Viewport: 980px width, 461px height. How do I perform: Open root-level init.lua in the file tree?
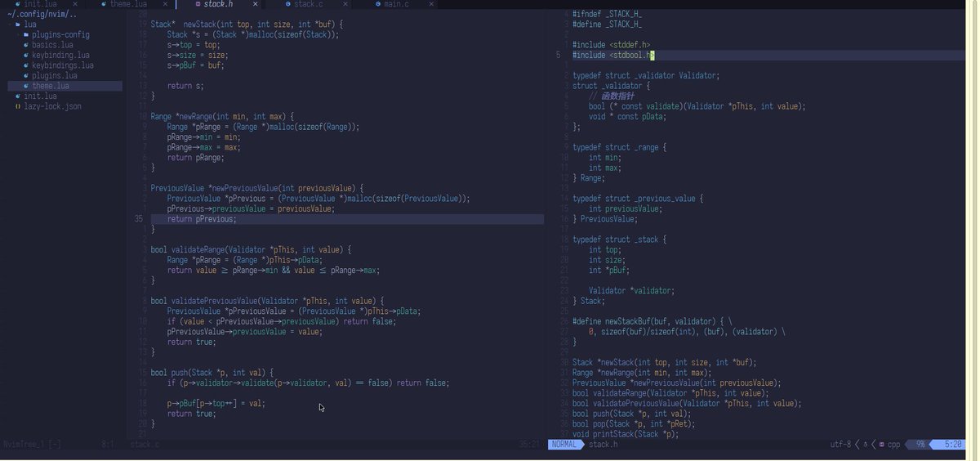pyautogui.click(x=40, y=96)
